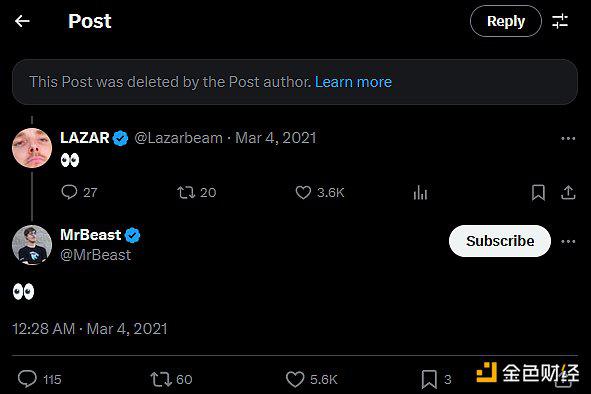Subscribe to MrBeast

coord(500,241)
